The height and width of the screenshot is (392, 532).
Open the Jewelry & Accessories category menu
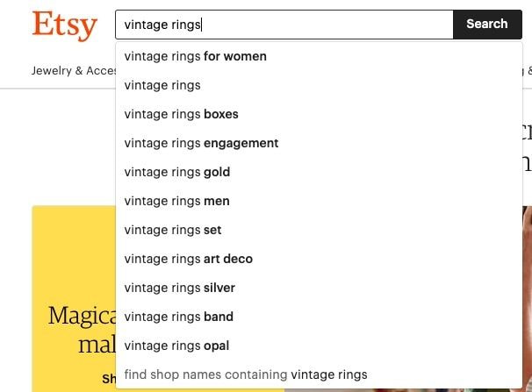pos(74,71)
